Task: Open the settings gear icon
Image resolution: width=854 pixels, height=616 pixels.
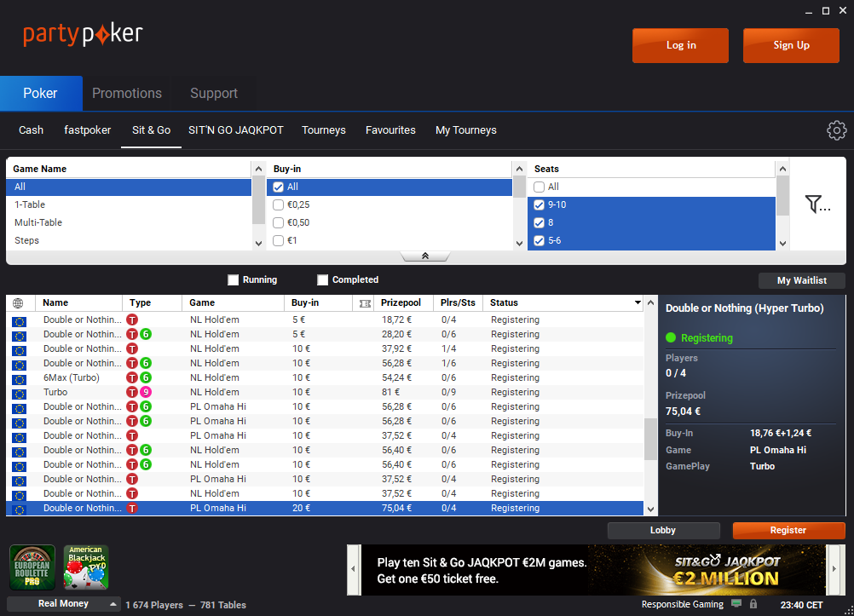Action: [x=836, y=130]
